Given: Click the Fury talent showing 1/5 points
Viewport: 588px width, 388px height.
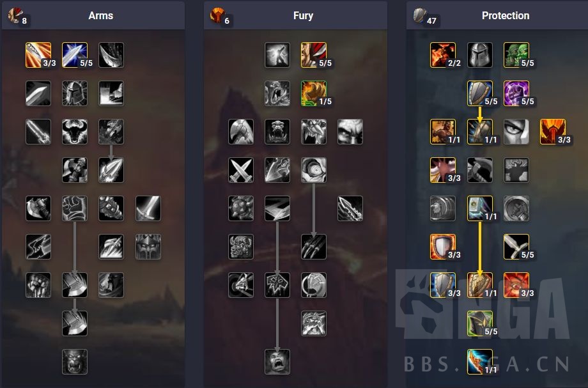Looking at the screenshot, I should [314, 93].
